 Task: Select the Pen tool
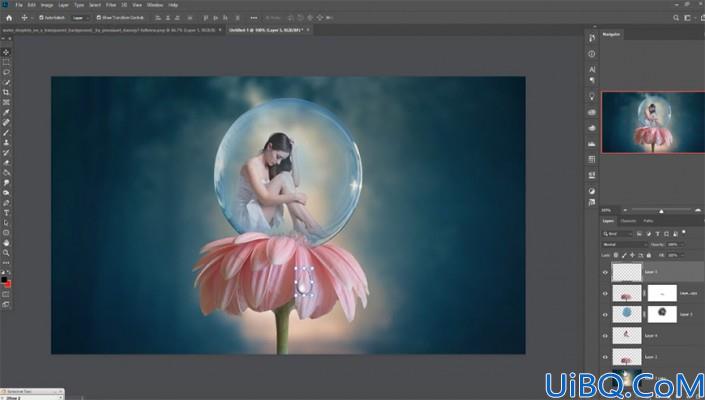pyautogui.click(x=6, y=203)
